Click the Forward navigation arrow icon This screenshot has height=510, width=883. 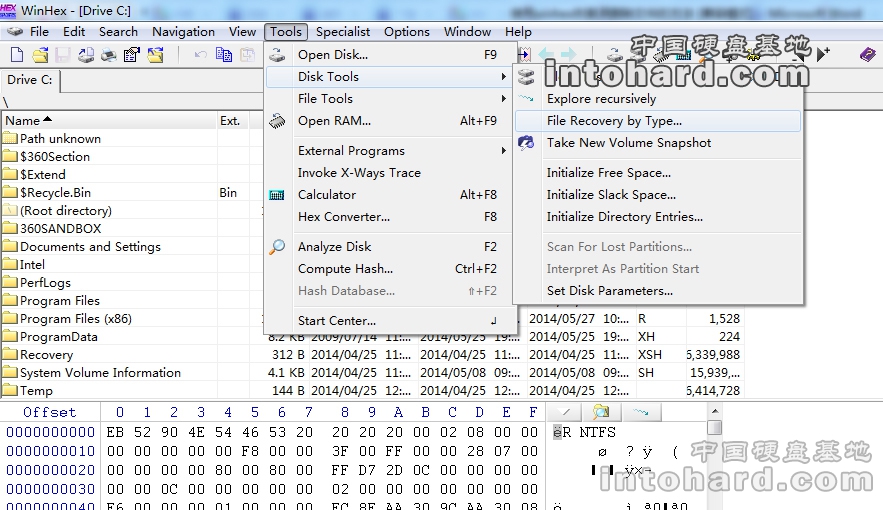(569, 54)
